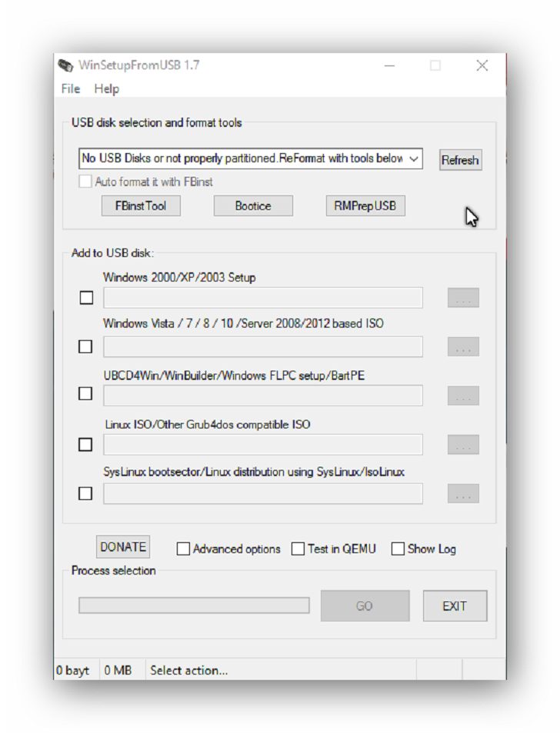Enable Linux ISO/Other Grub4dos compatible ISO checkbox

[85, 444]
